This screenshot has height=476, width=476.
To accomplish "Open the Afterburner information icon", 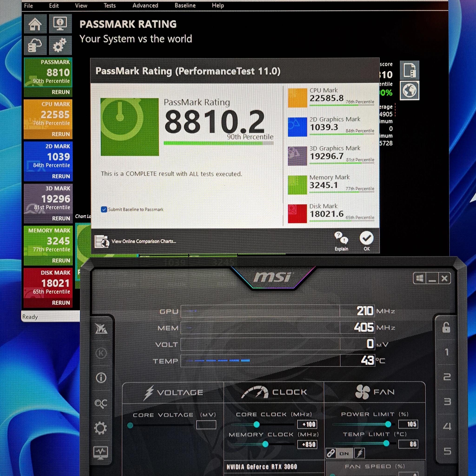I will coord(101,378).
